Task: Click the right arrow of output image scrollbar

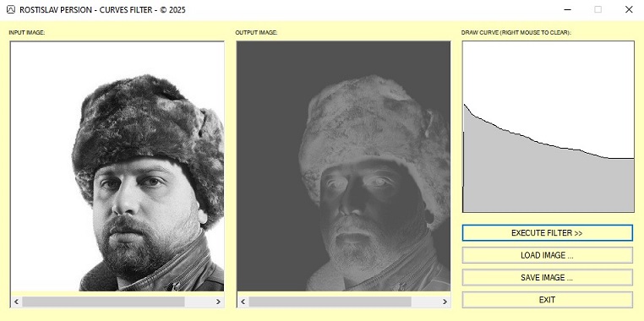Action: 445,302
